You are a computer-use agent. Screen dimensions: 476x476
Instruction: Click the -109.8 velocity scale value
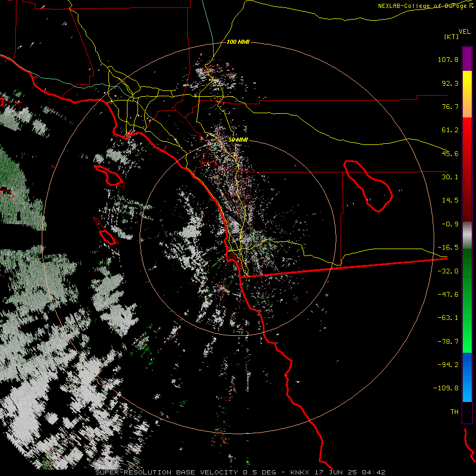tap(446, 388)
